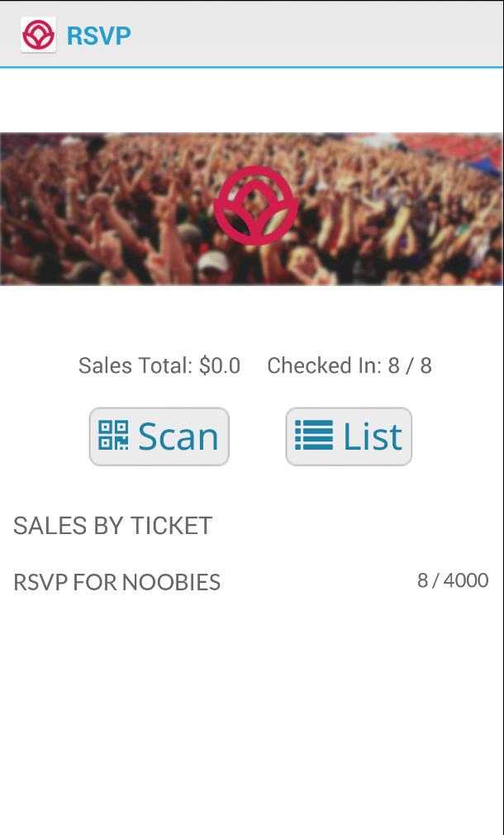Open the RSVP FOR NOOBIES ticket row

click(116, 583)
